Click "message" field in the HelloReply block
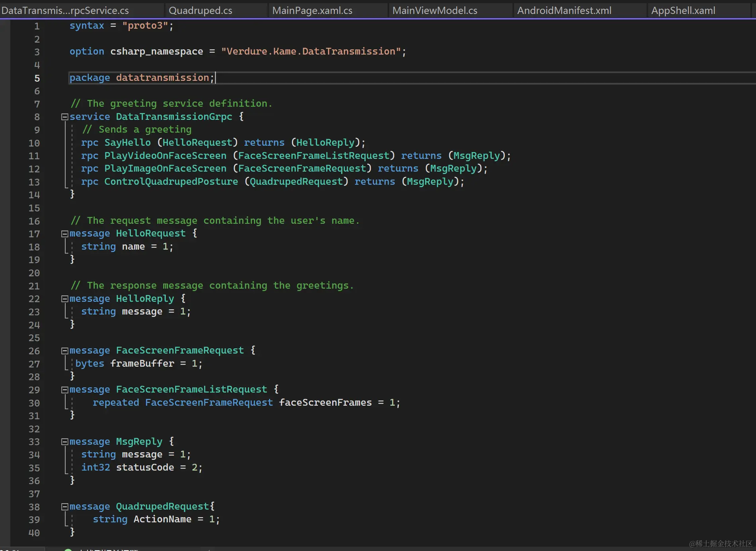756x551 pixels. [x=142, y=311]
